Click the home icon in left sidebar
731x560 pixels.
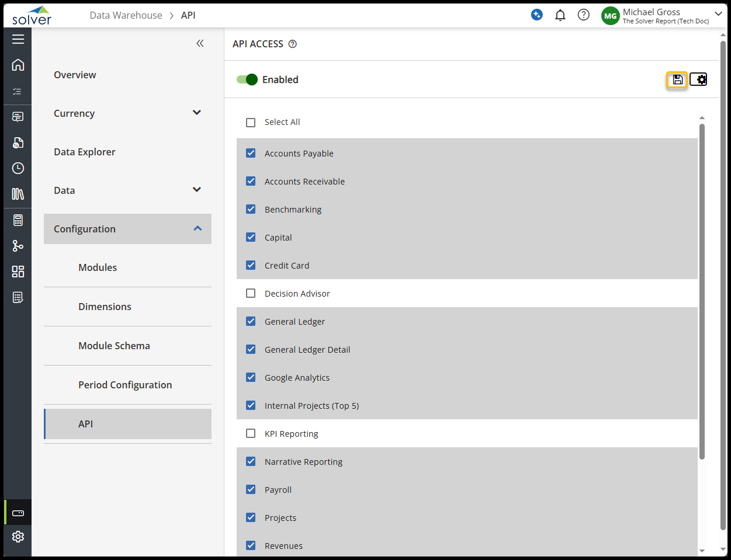point(18,65)
